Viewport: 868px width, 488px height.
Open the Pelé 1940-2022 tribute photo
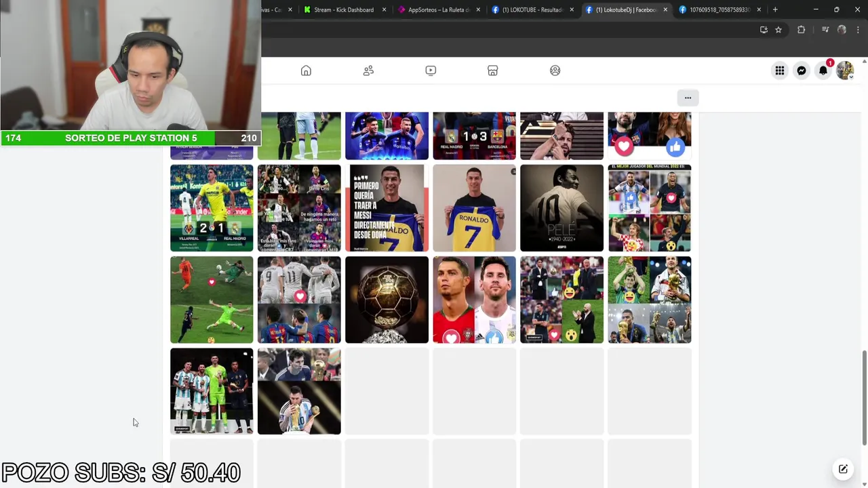click(x=561, y=208)
